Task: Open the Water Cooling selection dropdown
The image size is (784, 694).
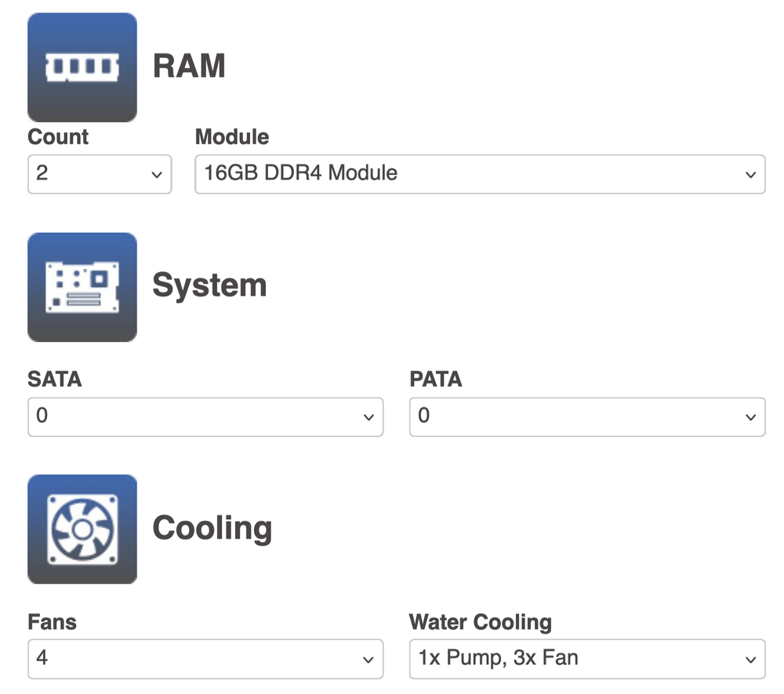Action: [586, 658]
